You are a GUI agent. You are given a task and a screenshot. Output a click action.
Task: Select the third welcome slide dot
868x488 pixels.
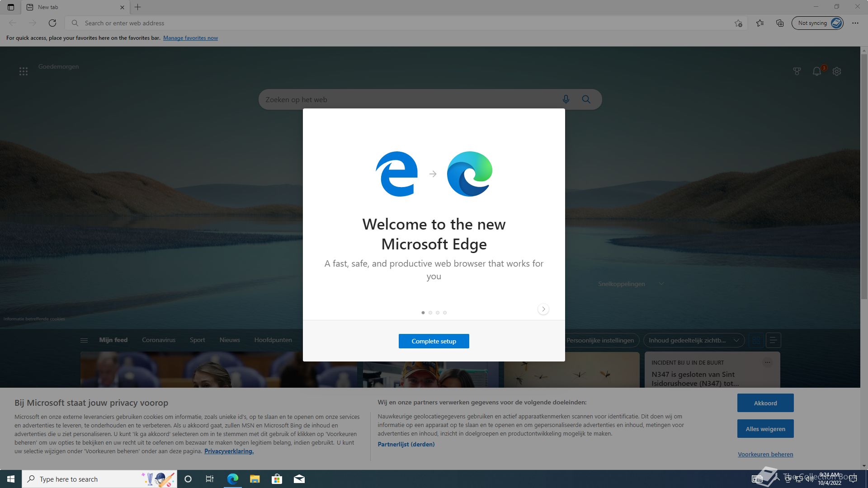click(438, 313)
